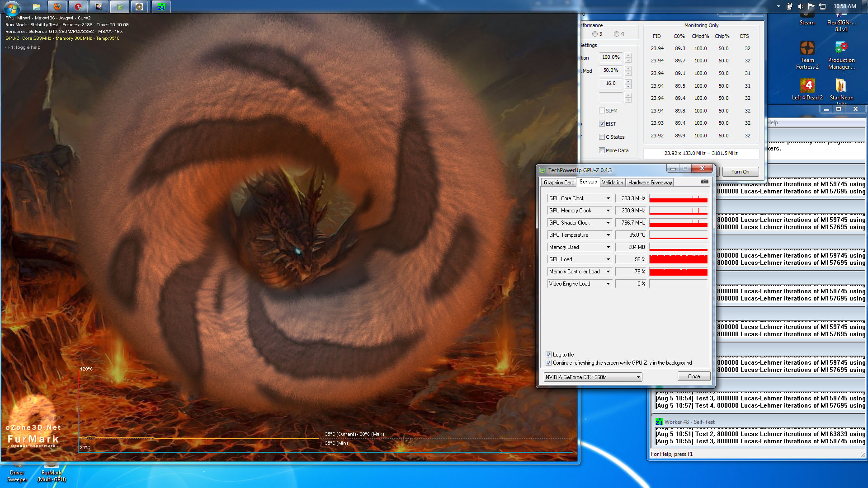Expand GPU Load sensor dropdown

pos(608,259)
